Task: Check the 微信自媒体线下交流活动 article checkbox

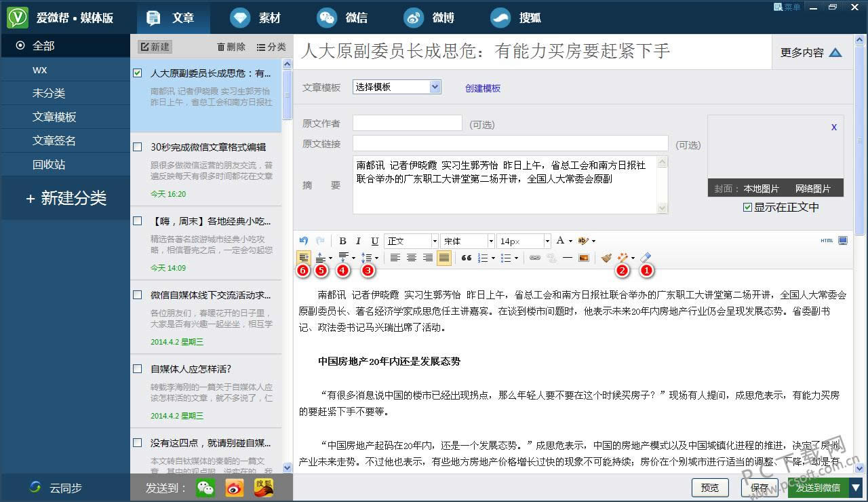Action: 138,294
